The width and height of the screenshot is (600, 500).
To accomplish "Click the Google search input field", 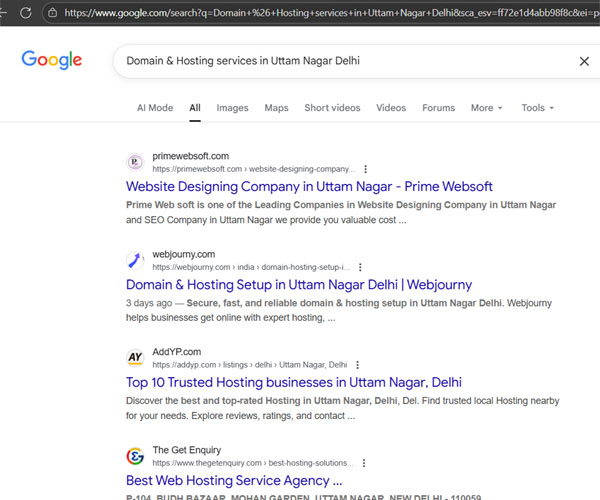I will [x=340, y=61].
